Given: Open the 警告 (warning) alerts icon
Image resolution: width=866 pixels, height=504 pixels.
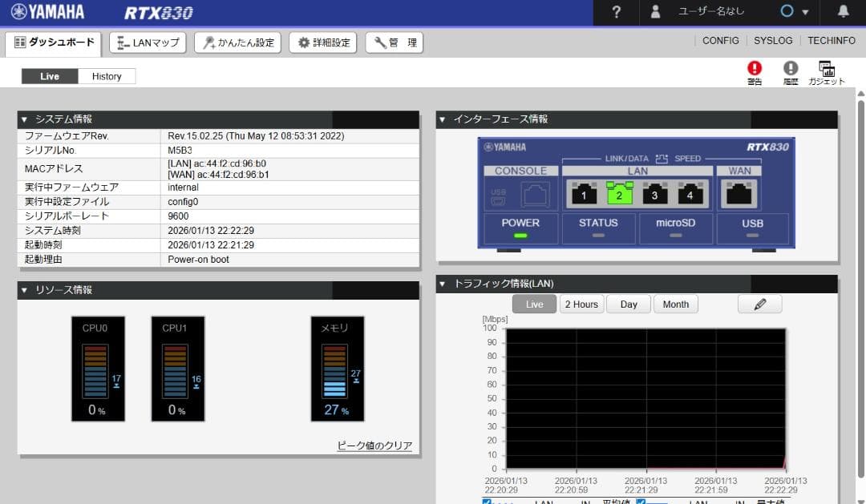Looking at the screenshot, I should pyautogui.click(x=754, y=71).
